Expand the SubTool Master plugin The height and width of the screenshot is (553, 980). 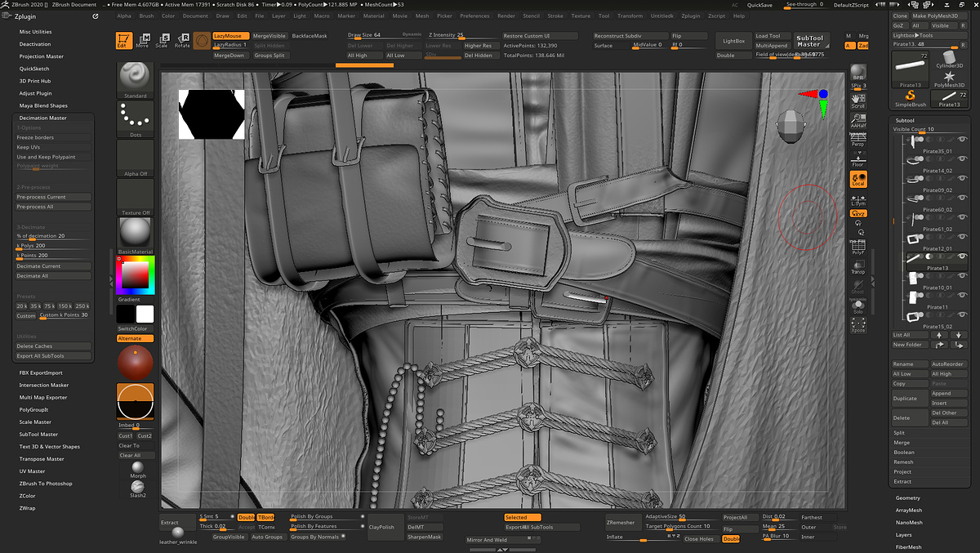coord(38,434)
